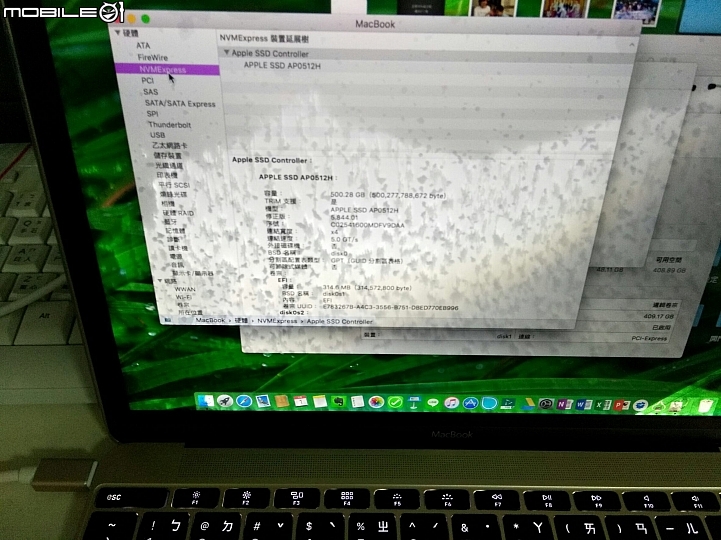721x540 pixels.
Task: Select the NVMExpress sidebar entry
Action: point(166,69)
